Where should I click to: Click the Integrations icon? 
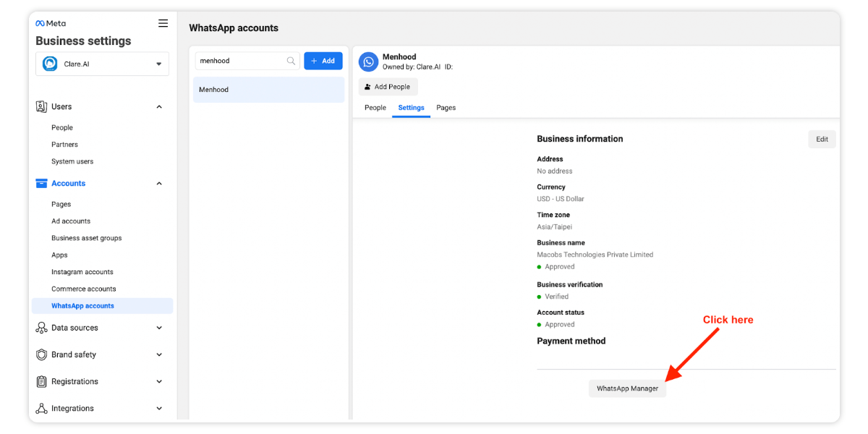coord(41,408)
